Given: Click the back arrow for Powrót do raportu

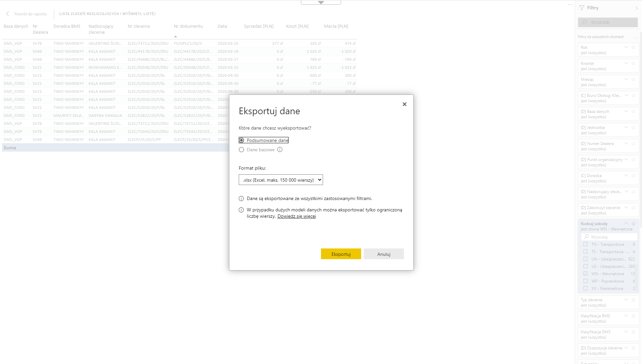Looking at the screenshot, I should 8,14.
